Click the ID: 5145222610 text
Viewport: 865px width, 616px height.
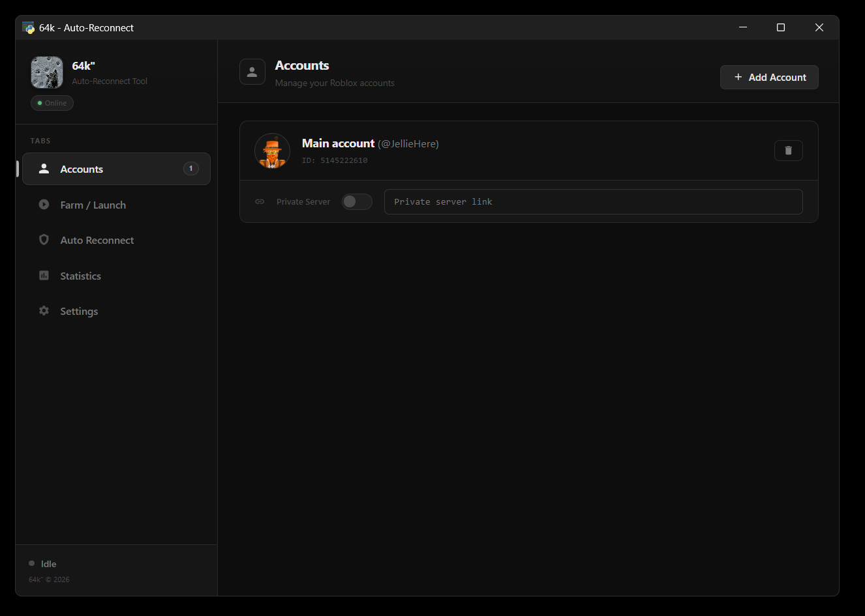335,160
